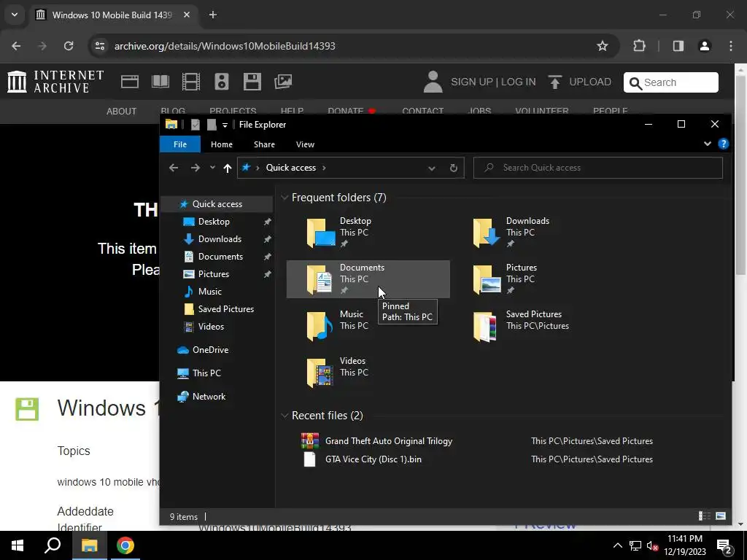Click the archive.org Search box
The height and width of the screenshot is (560, 747).
(x=671, y=82)
